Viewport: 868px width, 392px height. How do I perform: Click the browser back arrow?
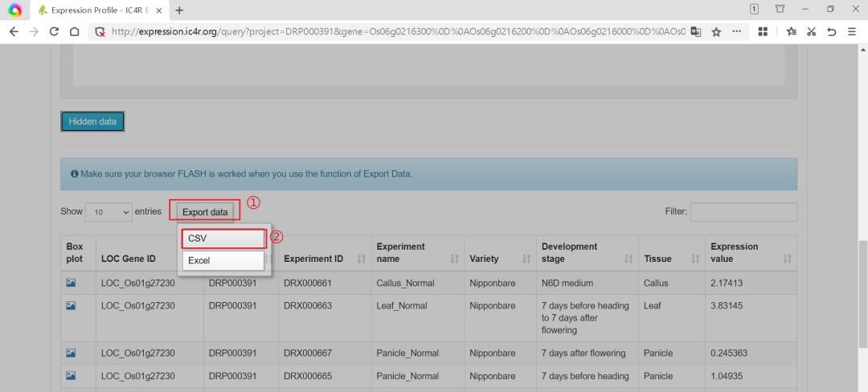click(x=14, y=31)
